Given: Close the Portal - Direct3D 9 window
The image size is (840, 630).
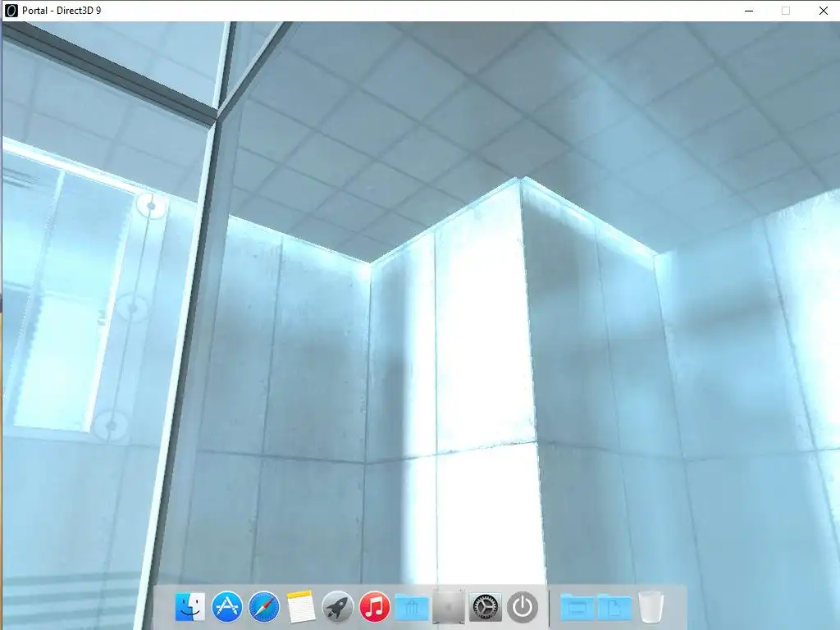Looking at the screenshot, I should [x=823, y=11].
